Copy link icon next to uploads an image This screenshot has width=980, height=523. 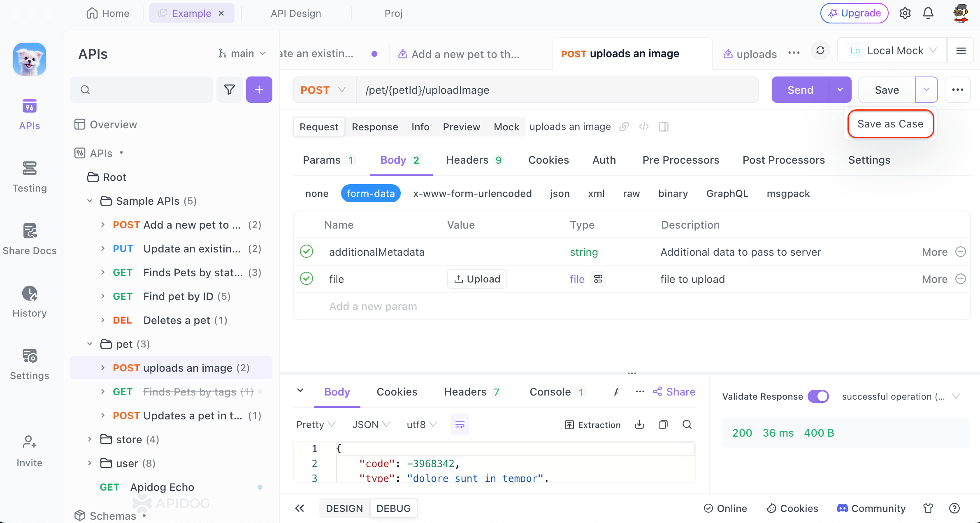coord(624,127)
